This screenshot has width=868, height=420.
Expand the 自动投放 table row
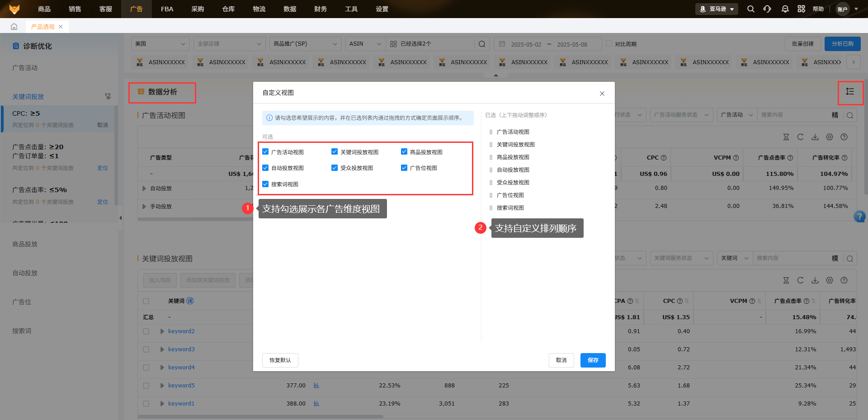144,189
